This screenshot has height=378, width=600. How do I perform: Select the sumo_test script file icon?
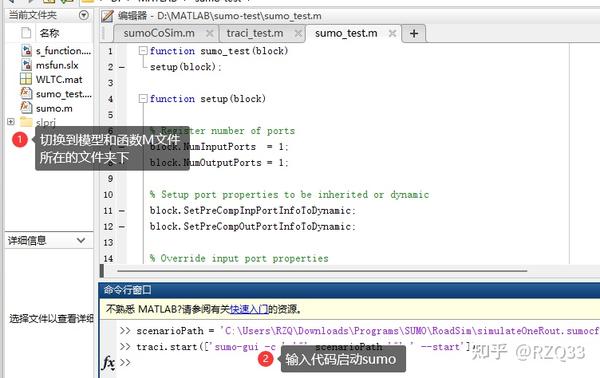coord(26,93)
